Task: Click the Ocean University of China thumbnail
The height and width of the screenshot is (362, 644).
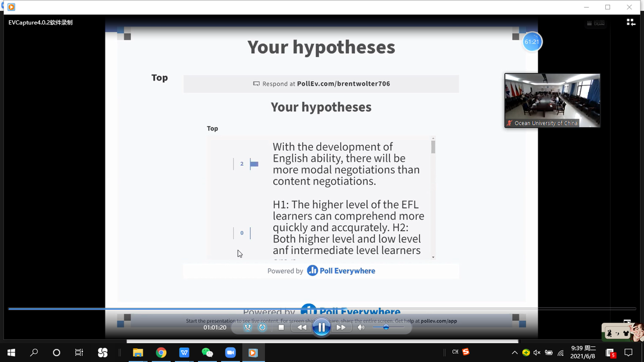Action: (552, 100)
